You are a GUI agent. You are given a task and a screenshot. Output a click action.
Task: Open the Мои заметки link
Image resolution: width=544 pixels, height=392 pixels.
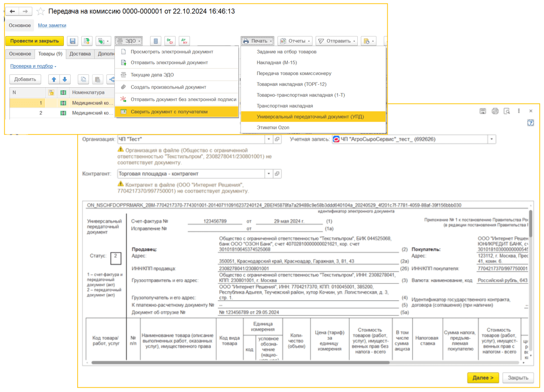[x=52, y=26]
